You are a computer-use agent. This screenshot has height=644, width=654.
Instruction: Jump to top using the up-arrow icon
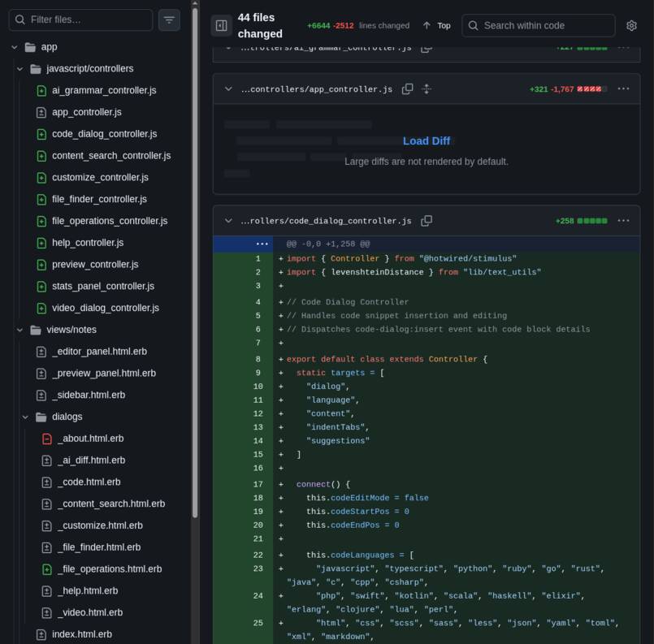[x=426, y=25]
